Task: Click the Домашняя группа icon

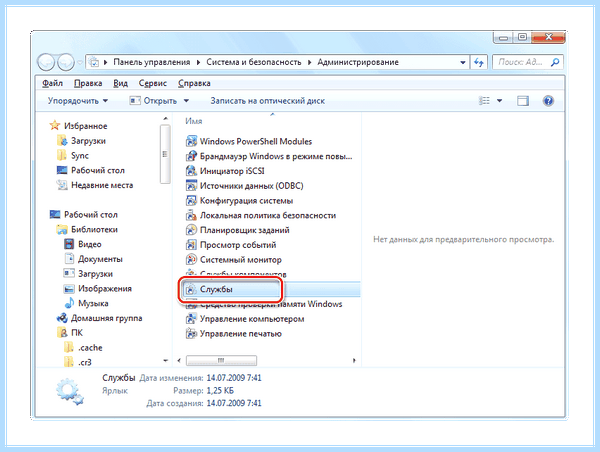Action: pyautogui.click(x=62, y=318)
